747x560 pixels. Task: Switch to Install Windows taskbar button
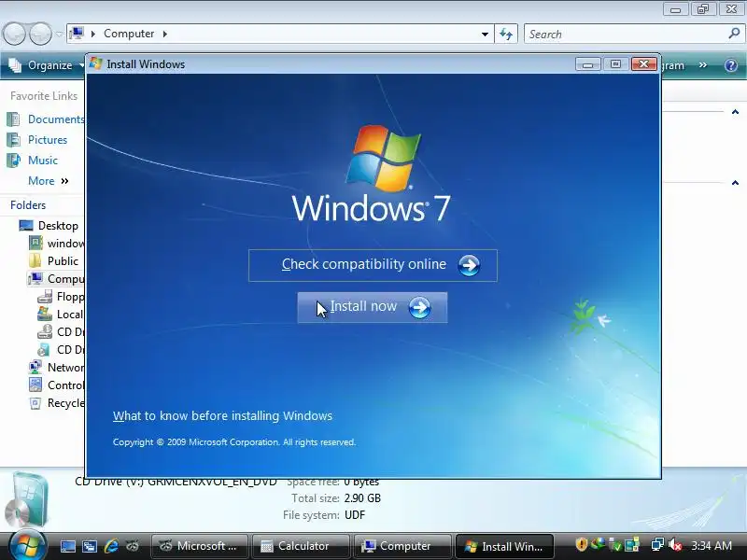click(504, 546)
